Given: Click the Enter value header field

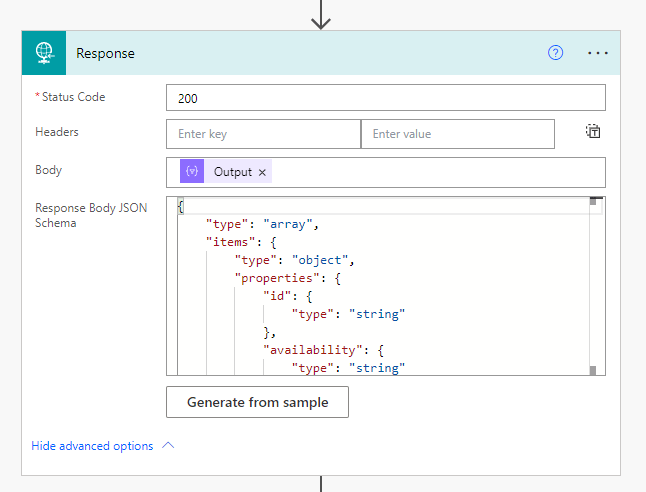Looking at the screenshot, I should point(457,134).
